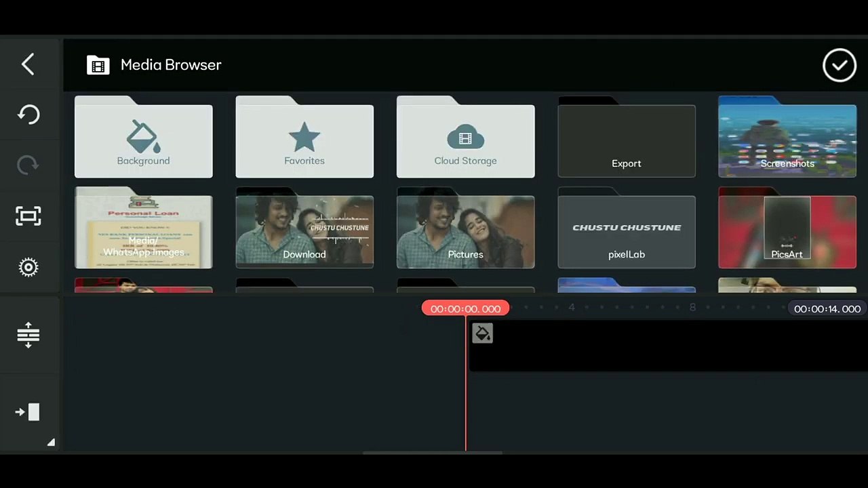This screenshot has width=868, height=488.
Task: Click the current time 00:00:00.000 marker
Action: coord(465,308)
